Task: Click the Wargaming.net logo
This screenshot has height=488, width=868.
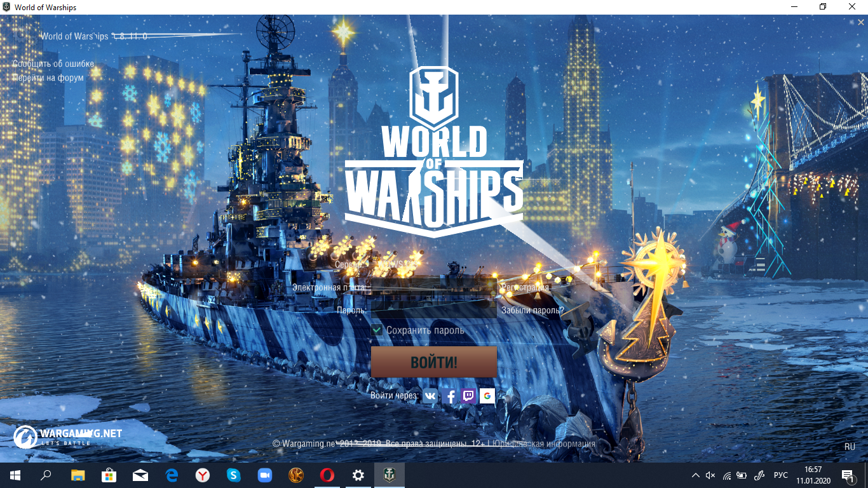Action: (x=68, y=436)
